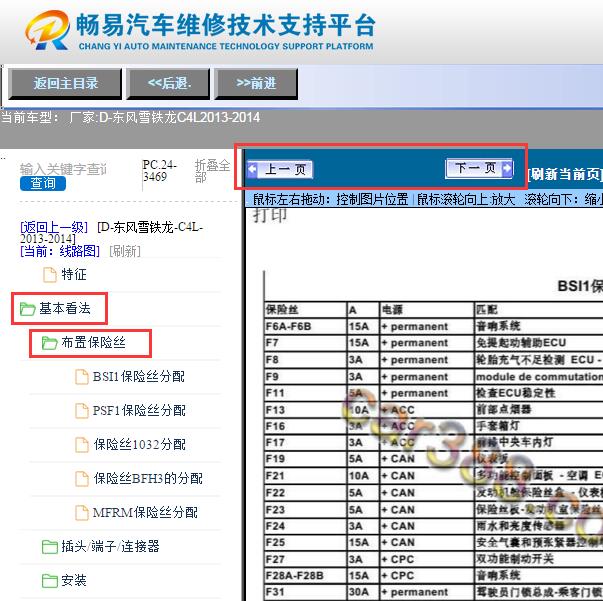This screenshot has height=601, width=603.
Task: Expand the 安装 folder
Action: pyautogui.click(x=74, y=580)
